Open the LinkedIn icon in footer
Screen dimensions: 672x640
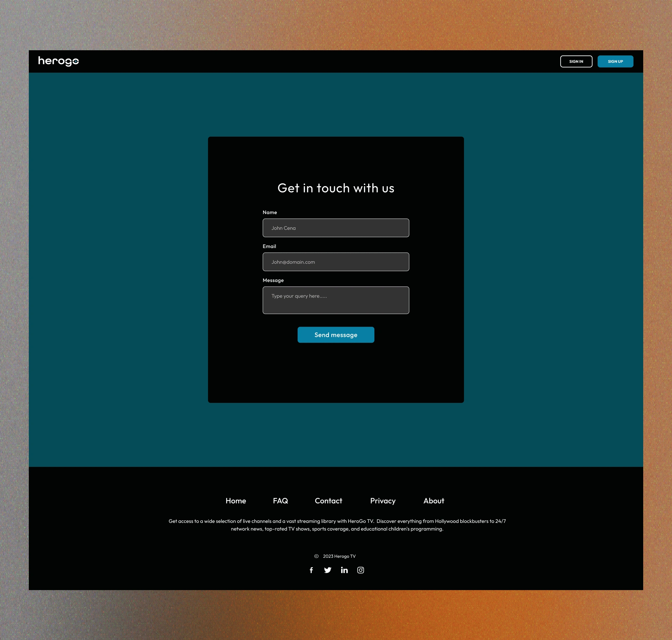click(344, 570)
